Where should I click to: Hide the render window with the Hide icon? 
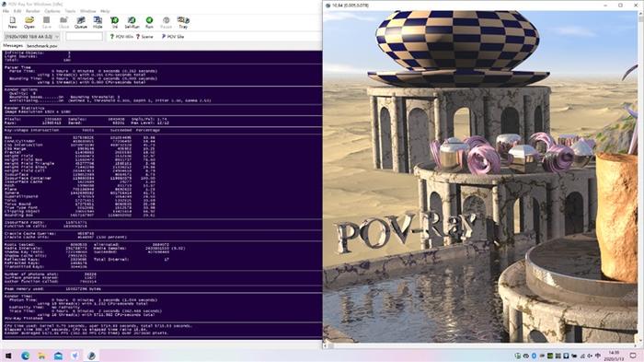click(98, 22)
